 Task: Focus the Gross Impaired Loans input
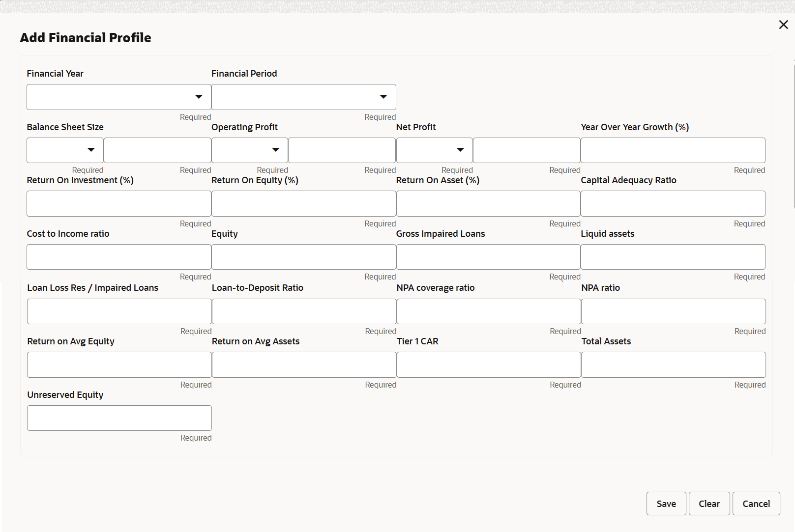[488, 257]
